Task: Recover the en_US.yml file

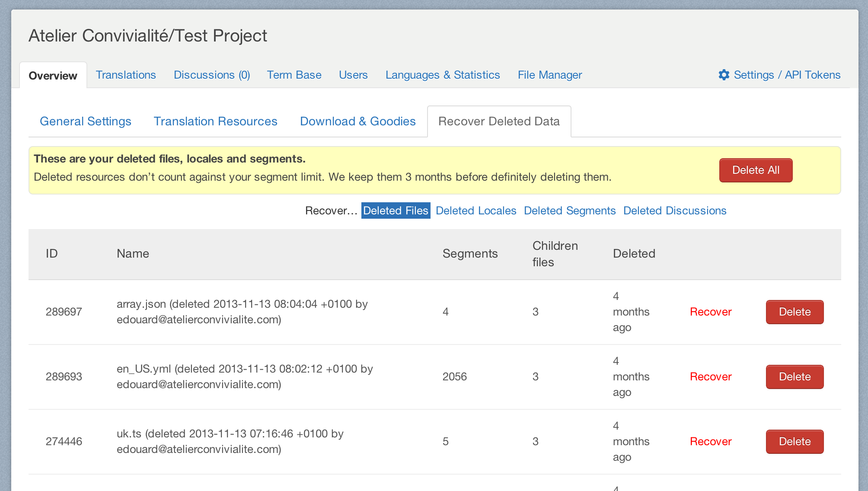Action: 711,376
